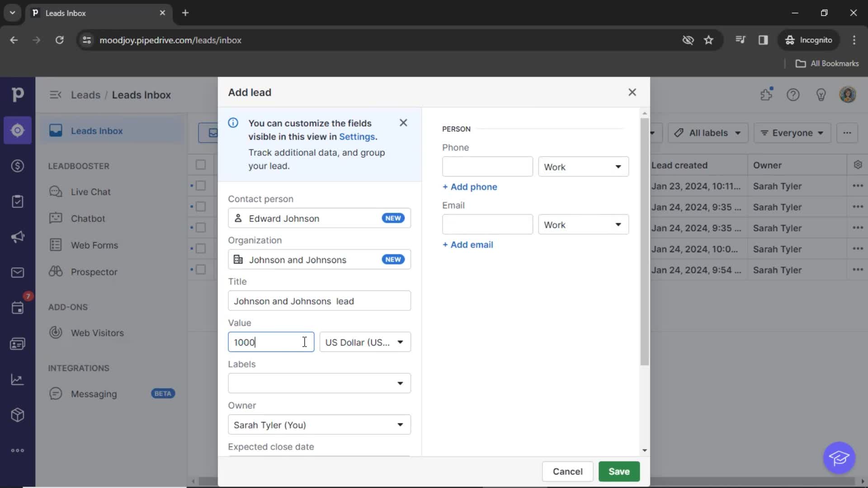Expand the Labels dropdown
This screenshot has width=868, height=488.
(319, 383)
